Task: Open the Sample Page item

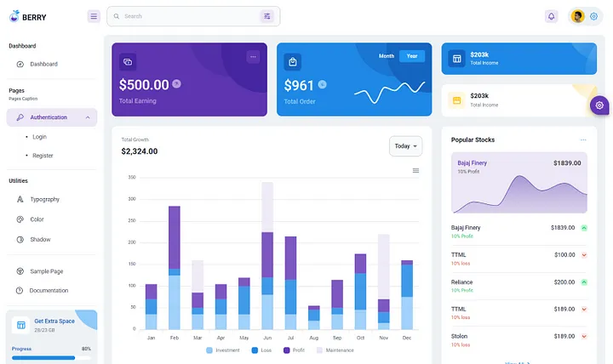Action: [x=52, y=271]
